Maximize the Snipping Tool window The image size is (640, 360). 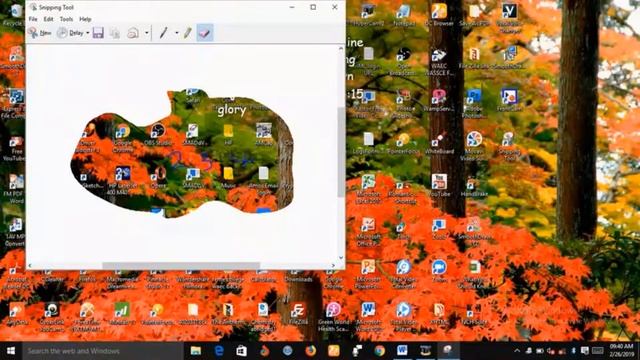pos(313,7)
